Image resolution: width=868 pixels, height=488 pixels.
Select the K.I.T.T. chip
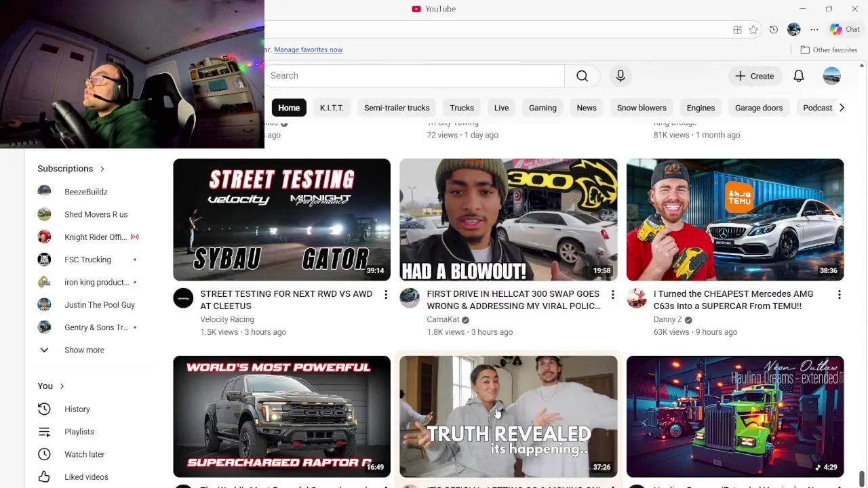pyautogui.click(x=332, y=108)
